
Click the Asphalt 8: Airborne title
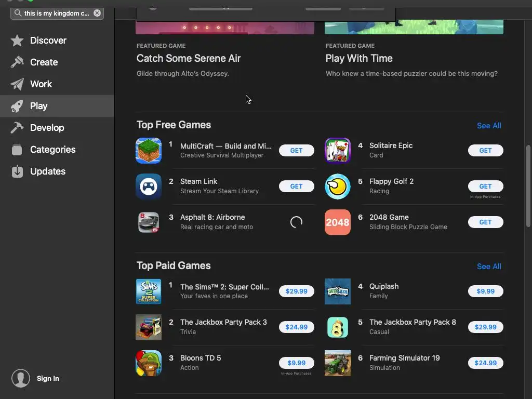coord(212,217)
